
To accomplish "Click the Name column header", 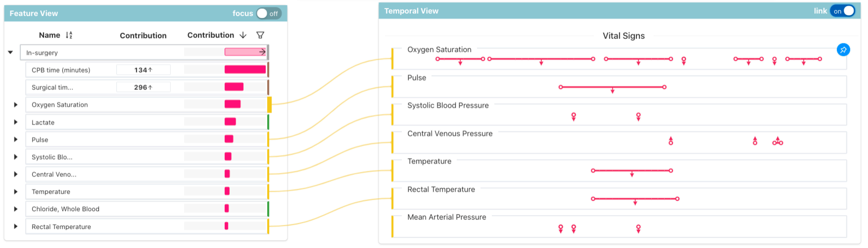I will [49, 35].
